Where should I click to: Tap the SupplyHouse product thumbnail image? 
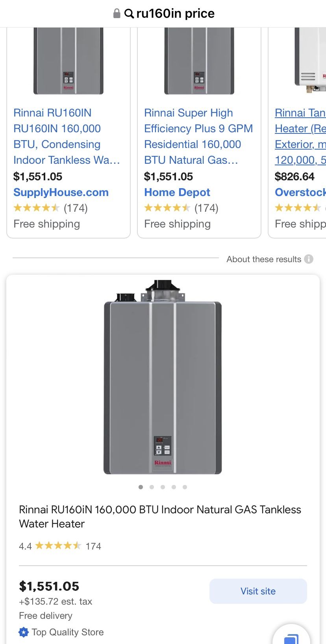click(x=69, y=61)
